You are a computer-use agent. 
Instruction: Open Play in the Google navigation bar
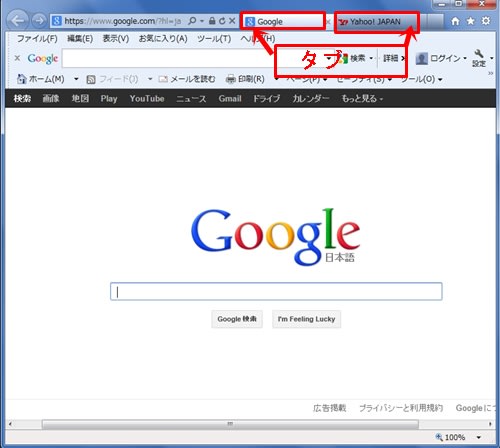109,99
